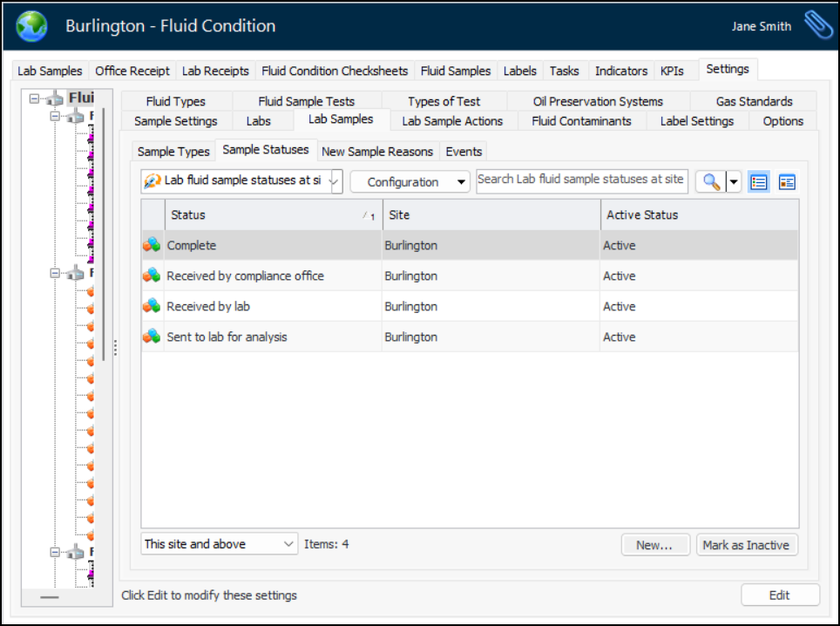840x626 pixels.
Task: Switch to card view icon
Action: click(787, 181)
